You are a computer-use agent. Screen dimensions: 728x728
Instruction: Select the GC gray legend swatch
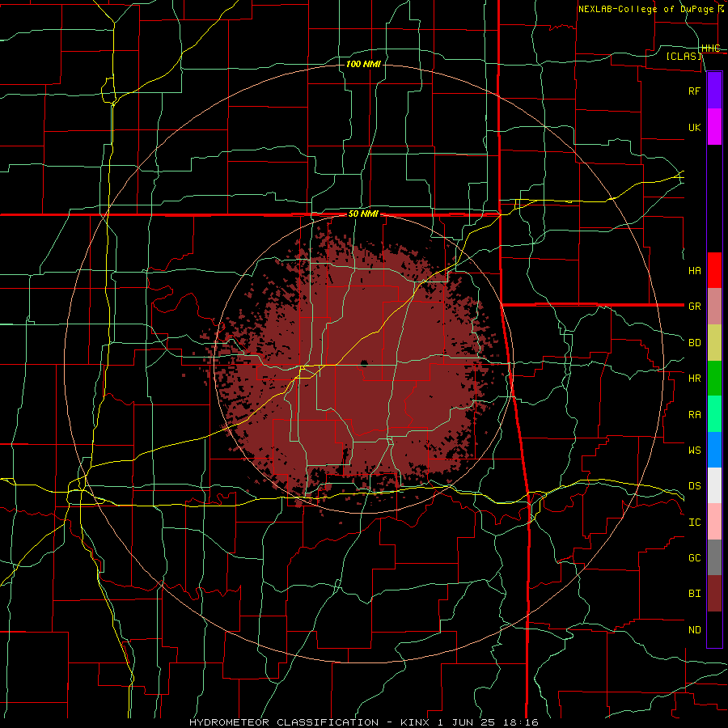coord(714,557)
